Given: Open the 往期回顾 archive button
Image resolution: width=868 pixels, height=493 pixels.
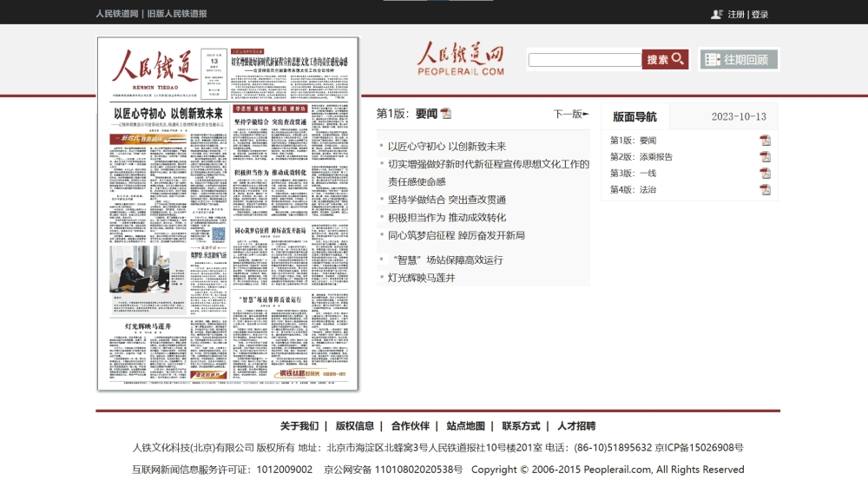Looking at the screenshot, I should coord(739,59).
